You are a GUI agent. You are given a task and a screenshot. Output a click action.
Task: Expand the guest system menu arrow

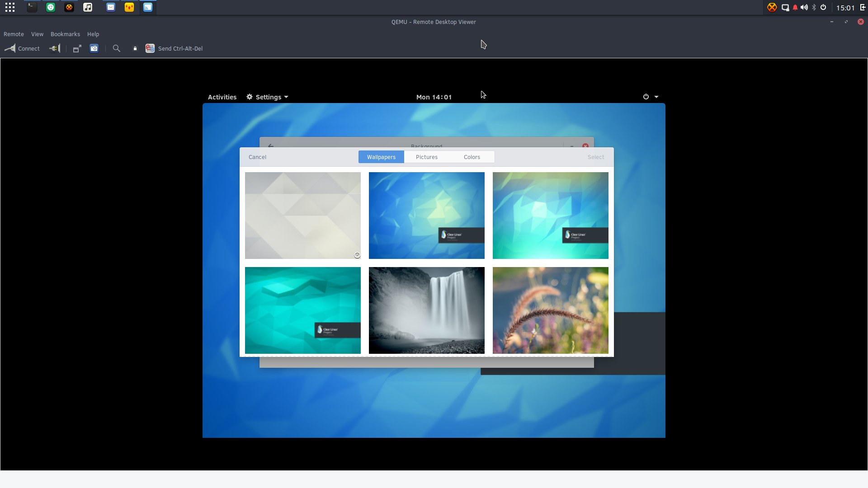(x=656, y=97)
